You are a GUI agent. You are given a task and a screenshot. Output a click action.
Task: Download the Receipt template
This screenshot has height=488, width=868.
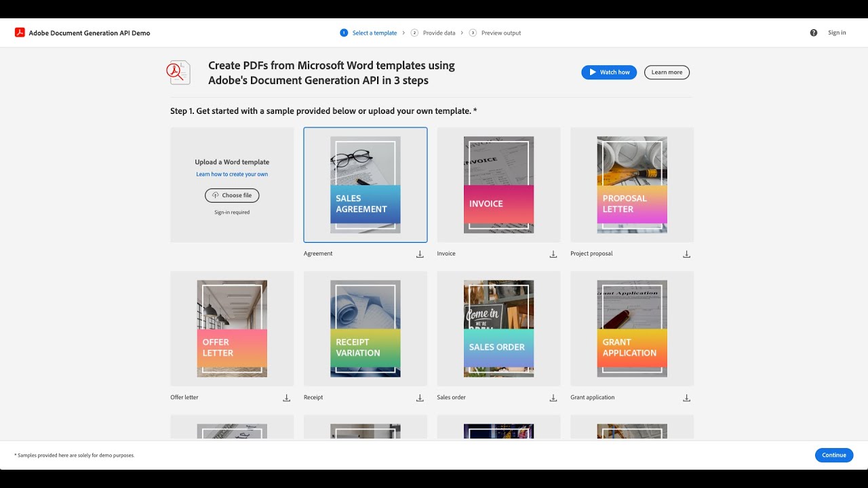pos(420,398)
